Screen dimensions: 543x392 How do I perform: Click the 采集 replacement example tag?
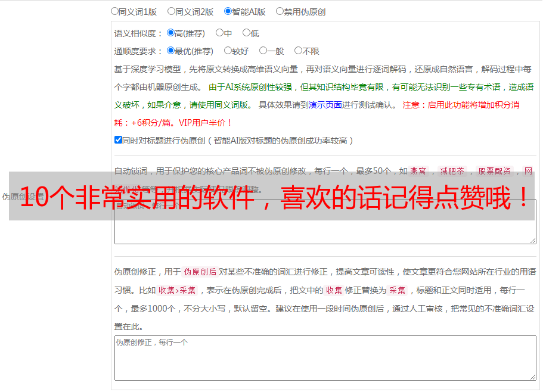click(x=397, y=290)
